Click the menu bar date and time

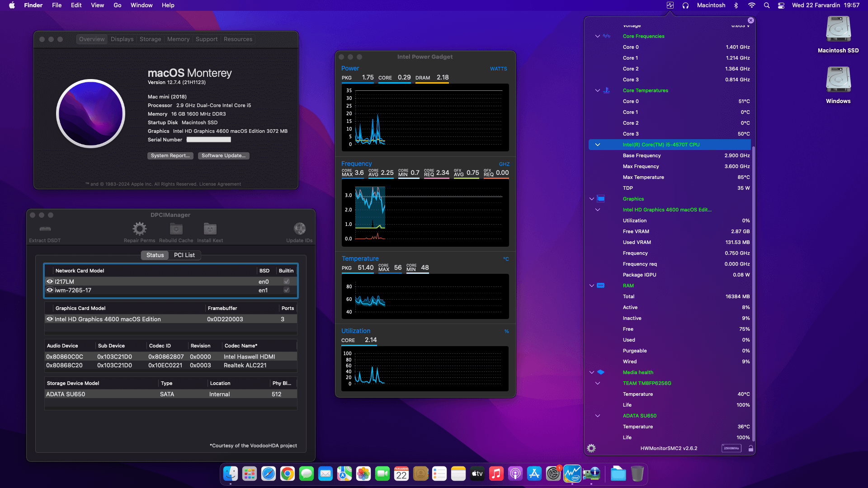tap(826, 5)
